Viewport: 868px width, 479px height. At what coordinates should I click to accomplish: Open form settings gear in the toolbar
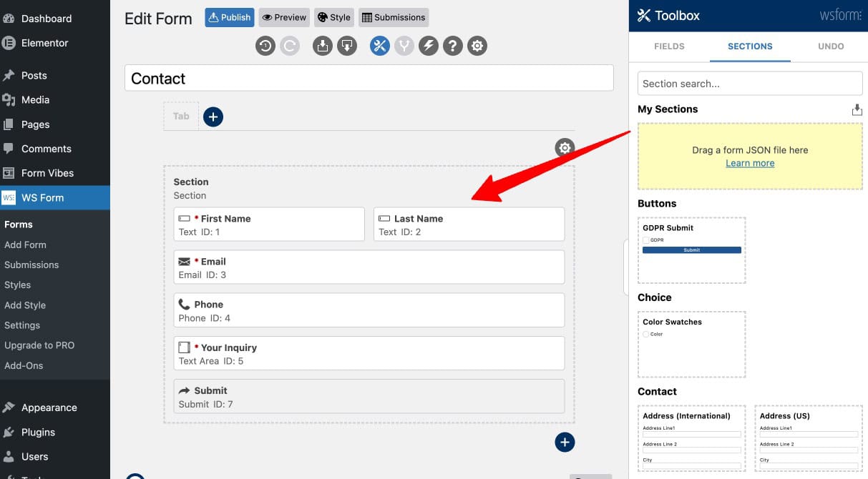pyautogui.click(x=477, y=46)
